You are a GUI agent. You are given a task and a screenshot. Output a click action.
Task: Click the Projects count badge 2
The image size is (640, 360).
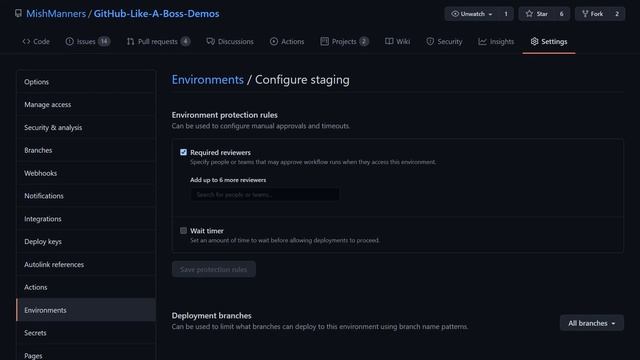point(364,42)
